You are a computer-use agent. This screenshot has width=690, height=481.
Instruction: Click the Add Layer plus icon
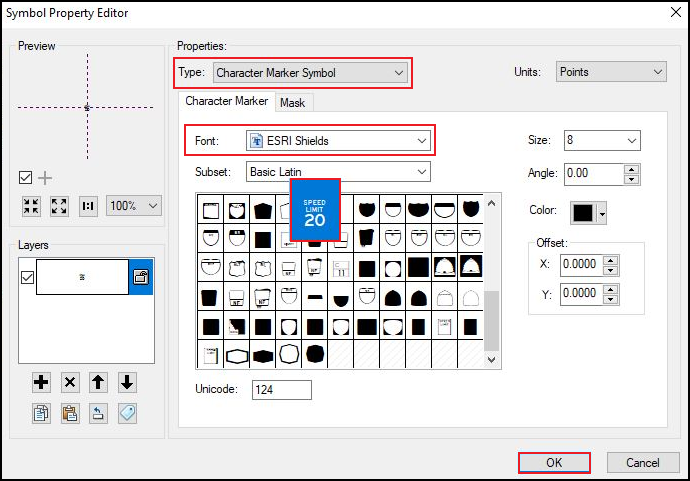(x=41, y=382)
